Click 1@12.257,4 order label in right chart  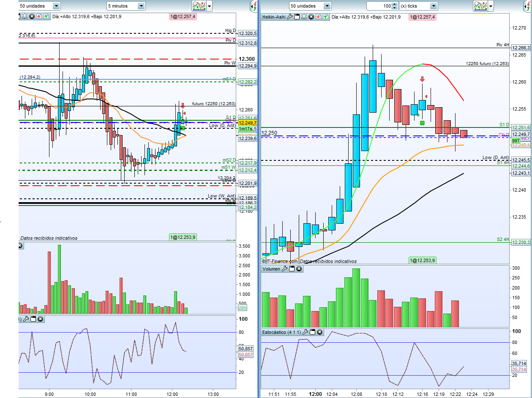point(422,17)
